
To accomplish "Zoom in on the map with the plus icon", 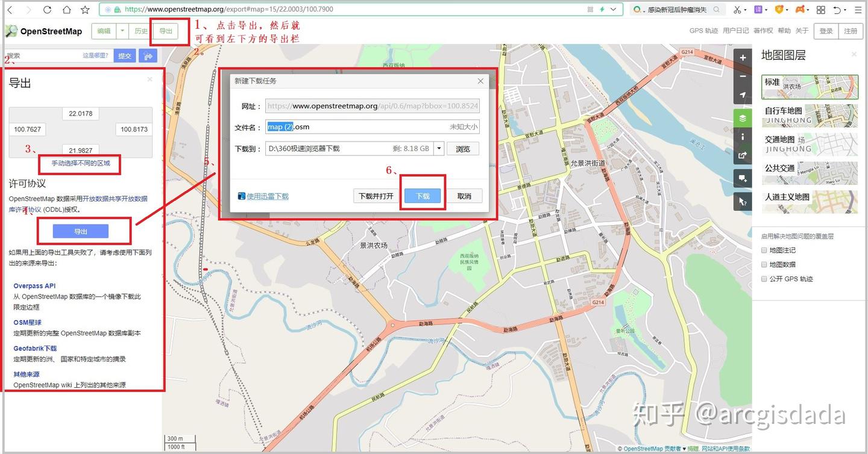I will point(743,57).
